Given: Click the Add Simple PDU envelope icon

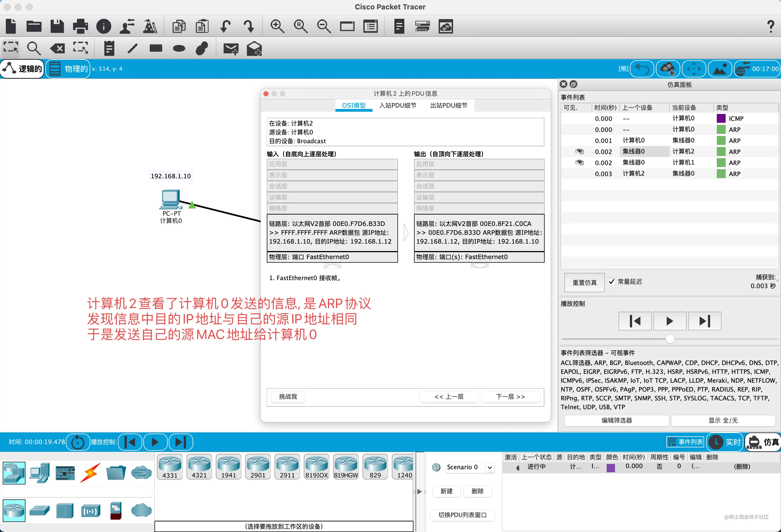Looking at the screenshot, I should pos(231,49).
